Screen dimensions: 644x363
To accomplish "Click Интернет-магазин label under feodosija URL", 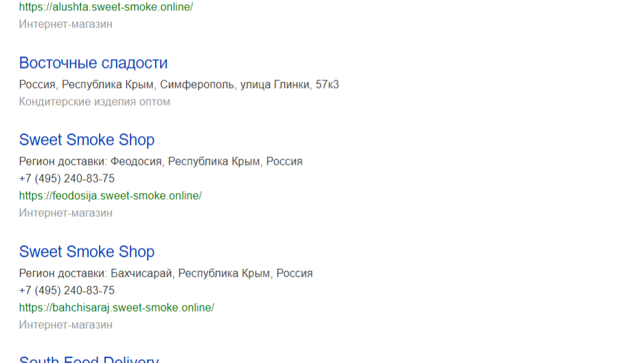I will [x=66, y=213].
